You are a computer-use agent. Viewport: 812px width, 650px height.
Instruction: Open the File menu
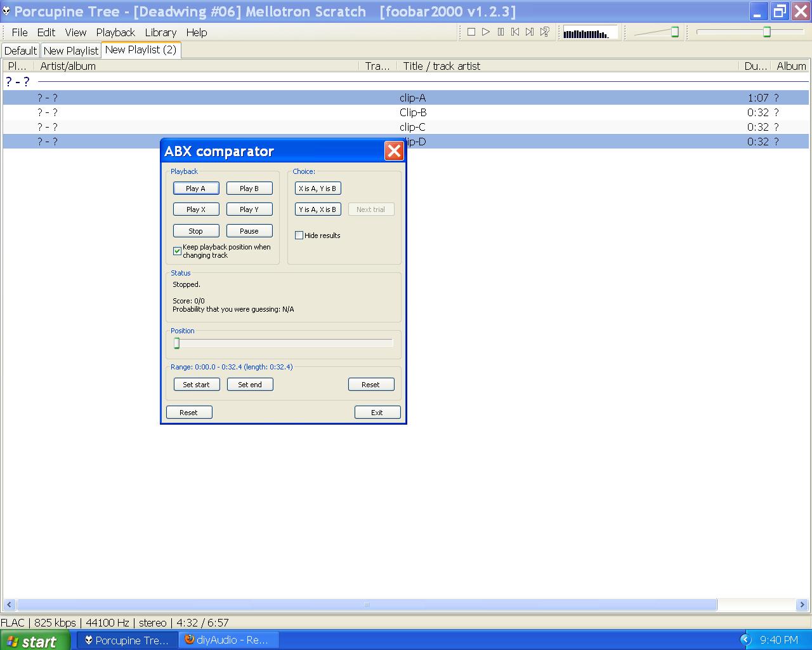tap(20, 32)
